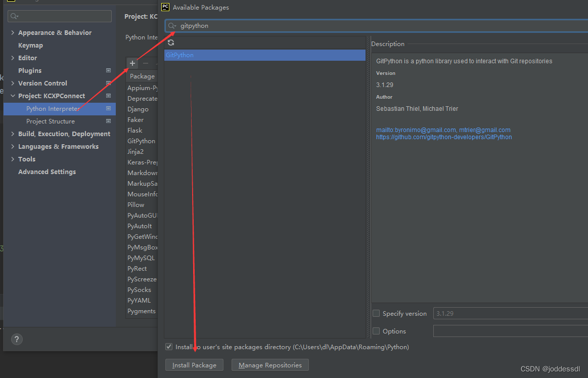
Task: Click the gitpython package search field
Action: (x=377, y=26)
